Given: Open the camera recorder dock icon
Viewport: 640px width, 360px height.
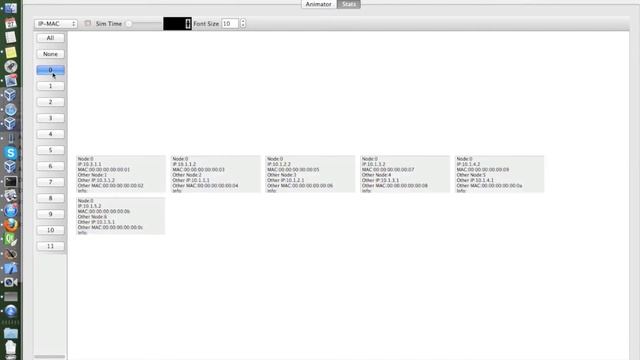Looking at the screenshot, I should (11, 282).
